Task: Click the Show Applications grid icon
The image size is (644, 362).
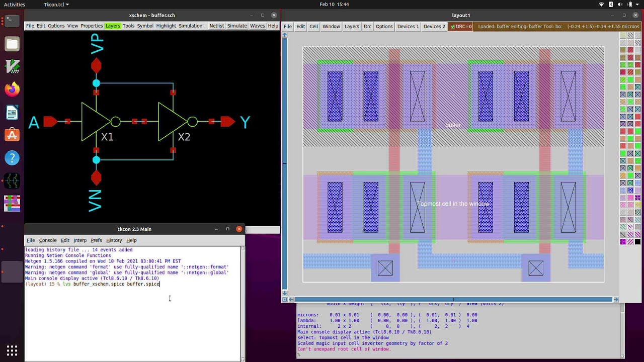Action: click(x=12, y=350)
